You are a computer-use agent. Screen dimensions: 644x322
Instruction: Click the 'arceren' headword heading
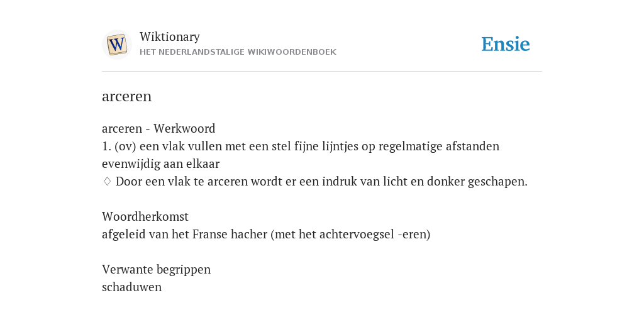(x=126, y=96)
